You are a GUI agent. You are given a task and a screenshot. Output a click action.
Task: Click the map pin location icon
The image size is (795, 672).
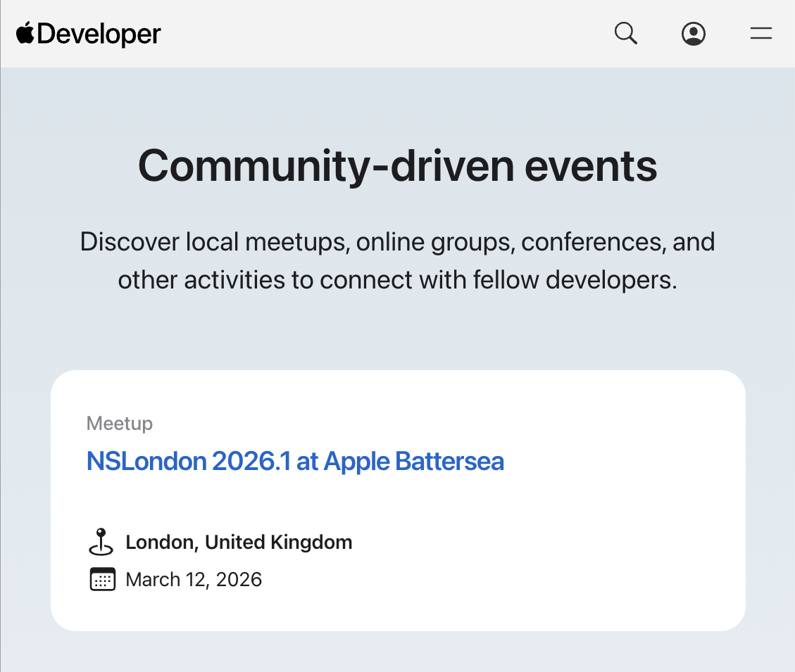pos(101,542)
